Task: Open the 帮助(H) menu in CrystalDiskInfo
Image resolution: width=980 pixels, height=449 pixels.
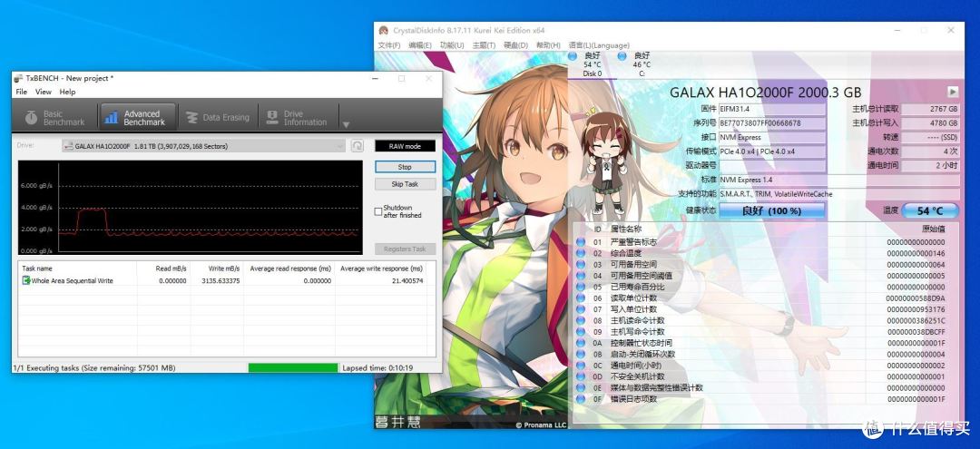Action: [x=548, y=45]
